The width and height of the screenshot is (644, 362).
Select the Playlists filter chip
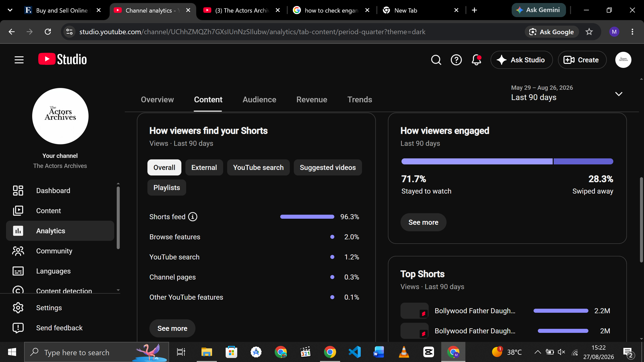[x=167, y=188]
